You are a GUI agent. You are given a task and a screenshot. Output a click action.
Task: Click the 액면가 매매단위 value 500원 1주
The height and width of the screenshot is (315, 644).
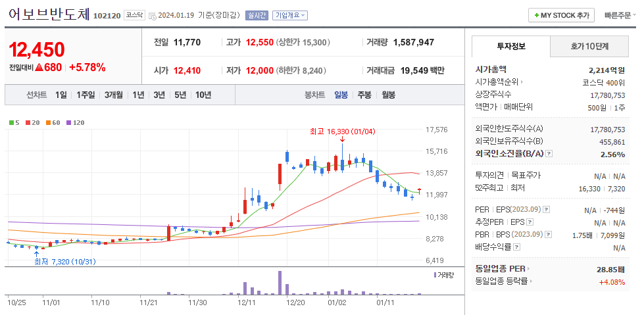[607, 108]
